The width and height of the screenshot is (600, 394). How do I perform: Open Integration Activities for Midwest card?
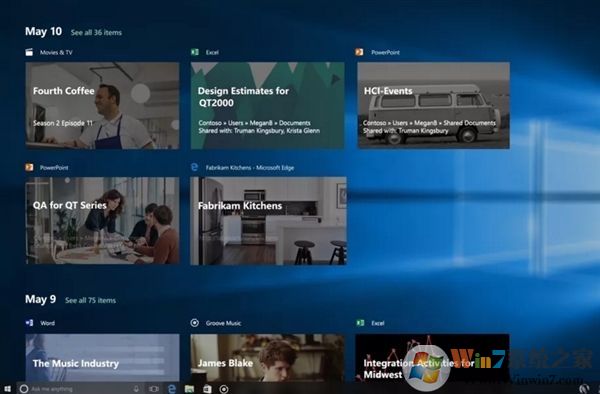(x=432, y=358)
